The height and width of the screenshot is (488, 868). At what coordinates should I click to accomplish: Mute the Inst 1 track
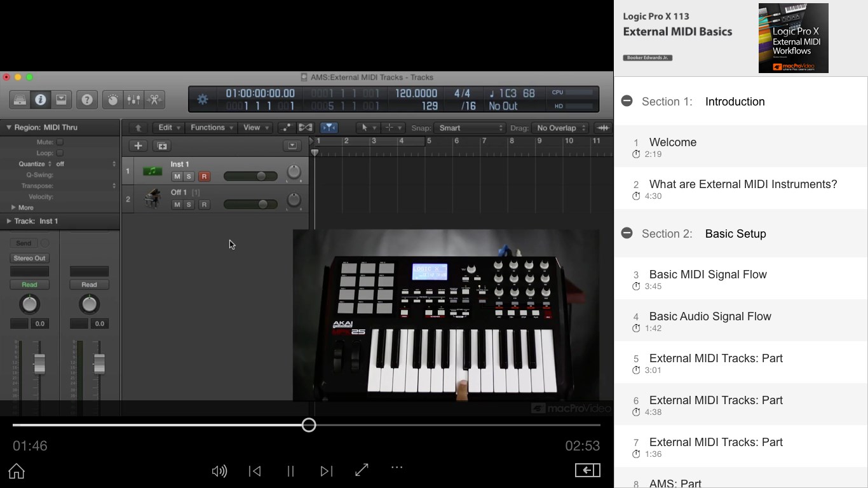tap(177, 177)
